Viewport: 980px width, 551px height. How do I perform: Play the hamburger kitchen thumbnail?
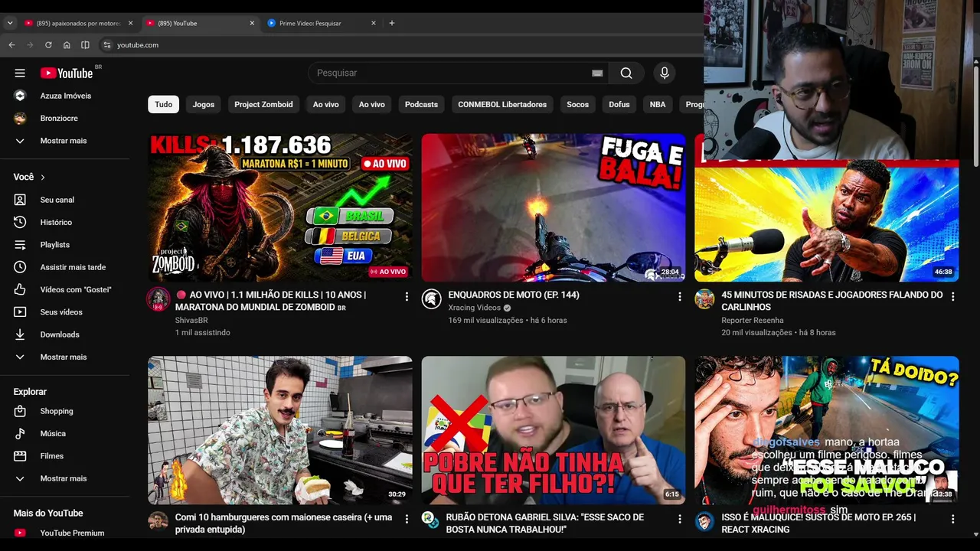pyautogui.click(x=280, y=430)
